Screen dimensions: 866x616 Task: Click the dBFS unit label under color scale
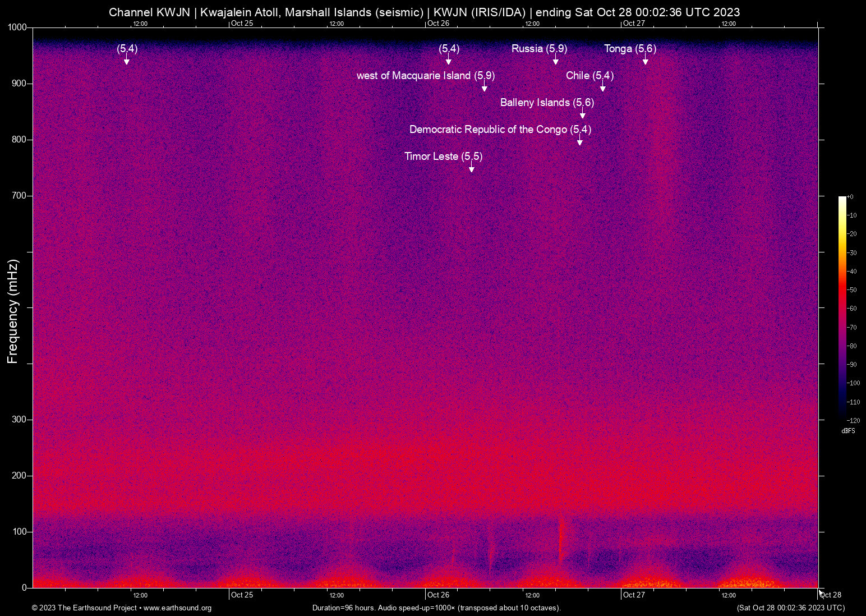pos(848,431)
